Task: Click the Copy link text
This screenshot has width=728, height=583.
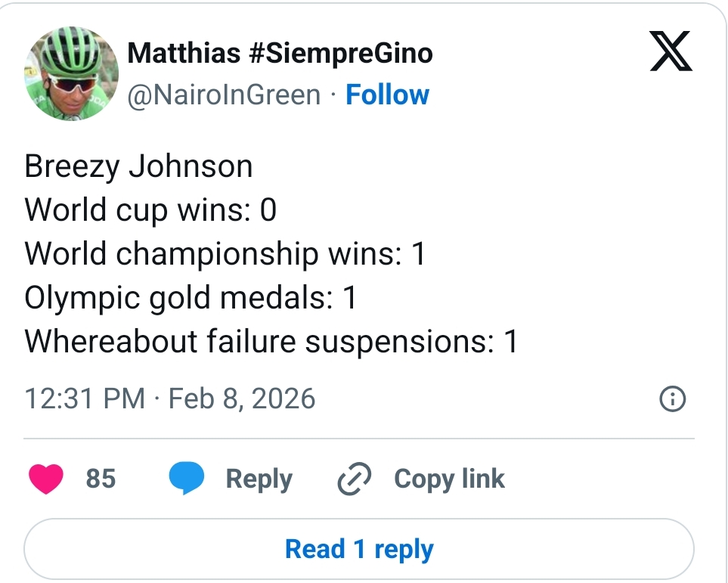Action: pos(449,479)
